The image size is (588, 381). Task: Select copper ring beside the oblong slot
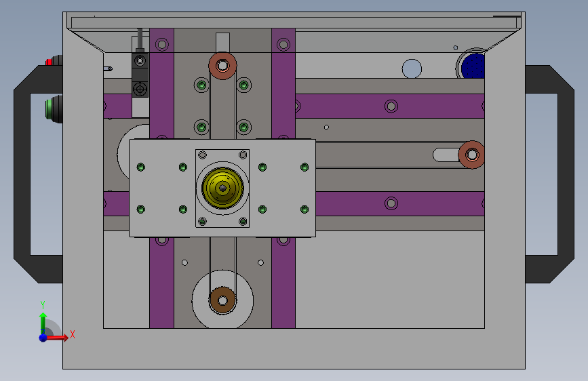coord(472,155)
